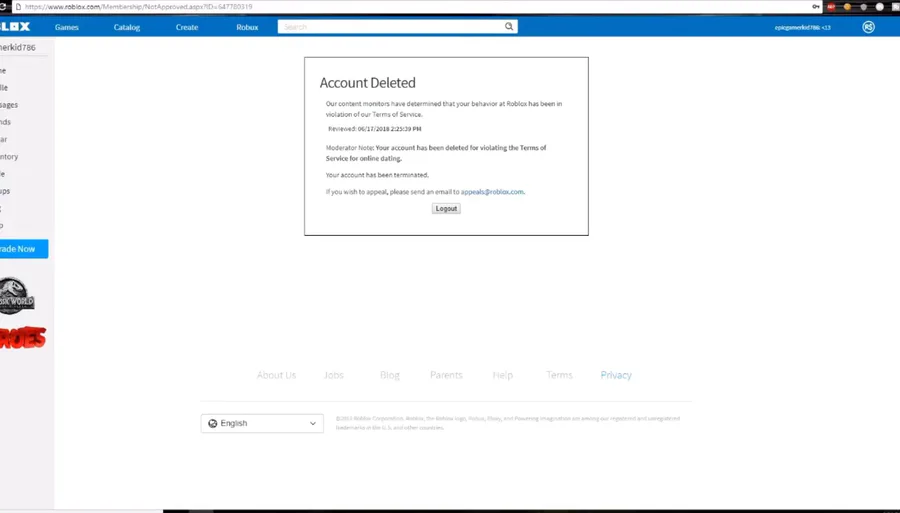This screenshot has width=900, height=513.
Task: Click the Robux balance icon in header
Action: coord(868,27)
